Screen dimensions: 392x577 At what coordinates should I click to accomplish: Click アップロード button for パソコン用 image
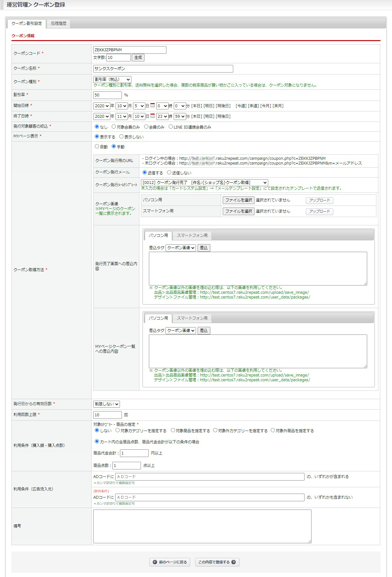(319, 201)
